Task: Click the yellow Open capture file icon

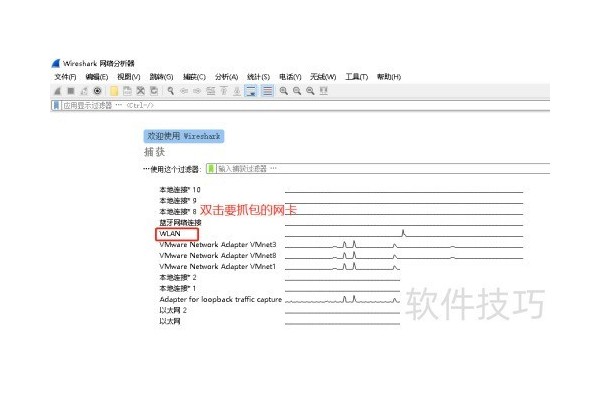Action: pyautogui.click(x=114, y=91)
